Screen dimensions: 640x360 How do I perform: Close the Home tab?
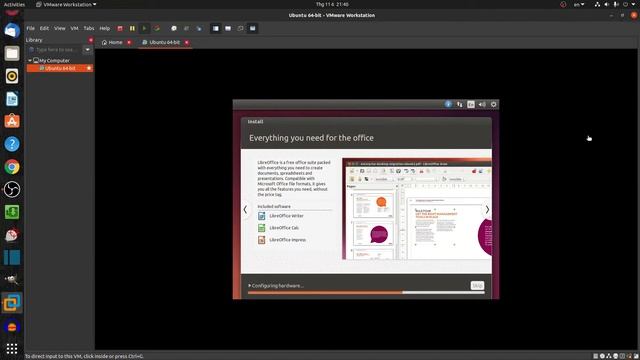129,42
